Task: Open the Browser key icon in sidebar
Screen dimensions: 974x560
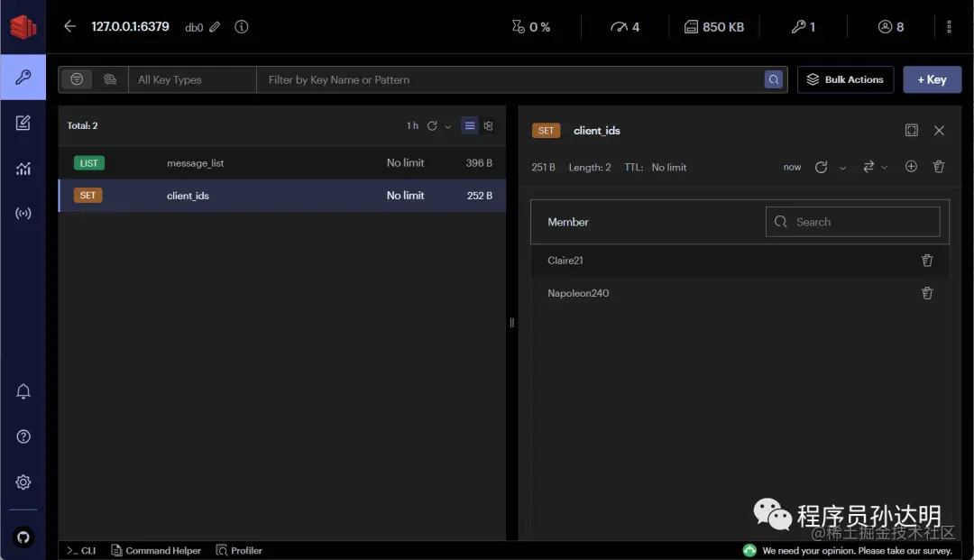Action: (x=23, y=77)
